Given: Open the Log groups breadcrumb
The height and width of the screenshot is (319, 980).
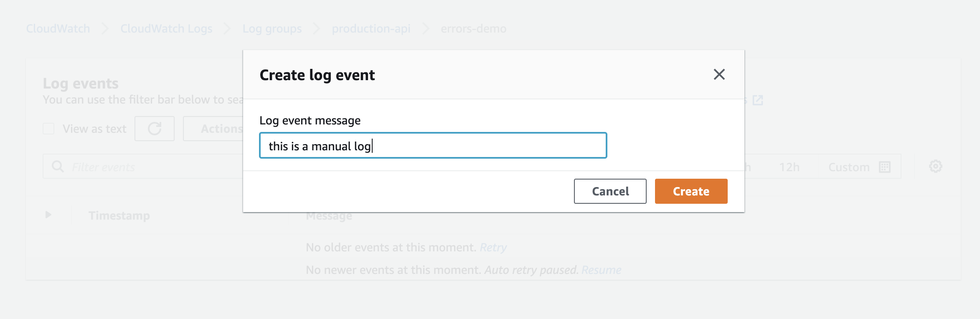Looking at the screenshot, I should [272, 29].
